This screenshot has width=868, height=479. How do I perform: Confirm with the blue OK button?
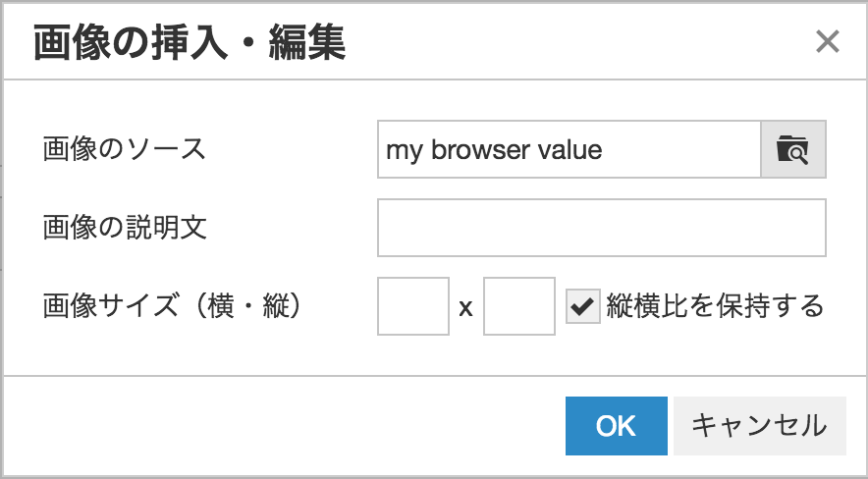[x=616, y=426]
